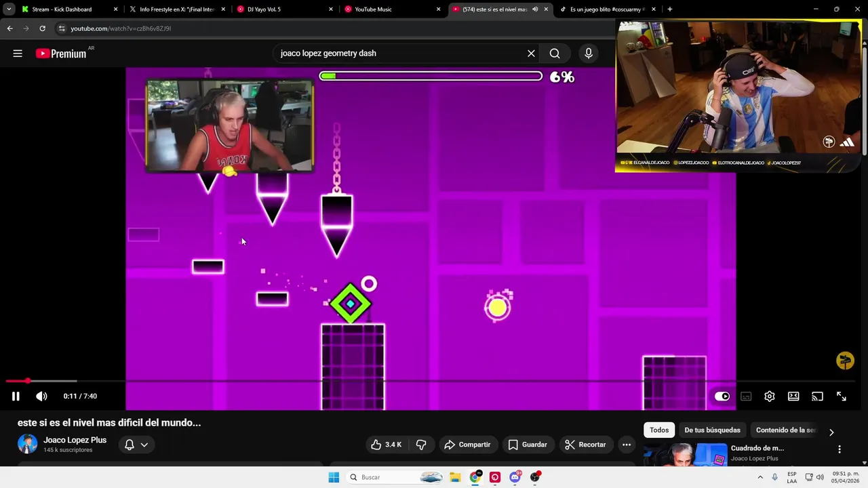Image resolution: width=868 pixels, height=488 pixels.
Task: Click the youtube.com address bar
Action: [x=332, y=28]
